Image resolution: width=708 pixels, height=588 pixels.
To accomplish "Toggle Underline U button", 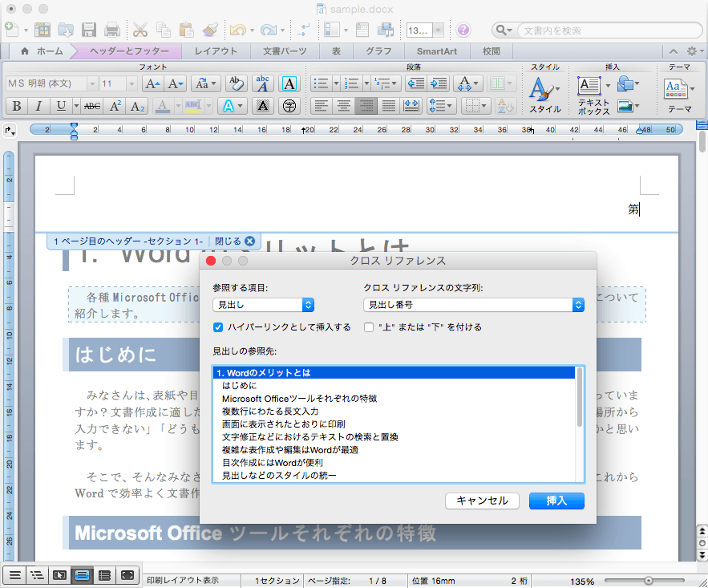I will [61, 106].
